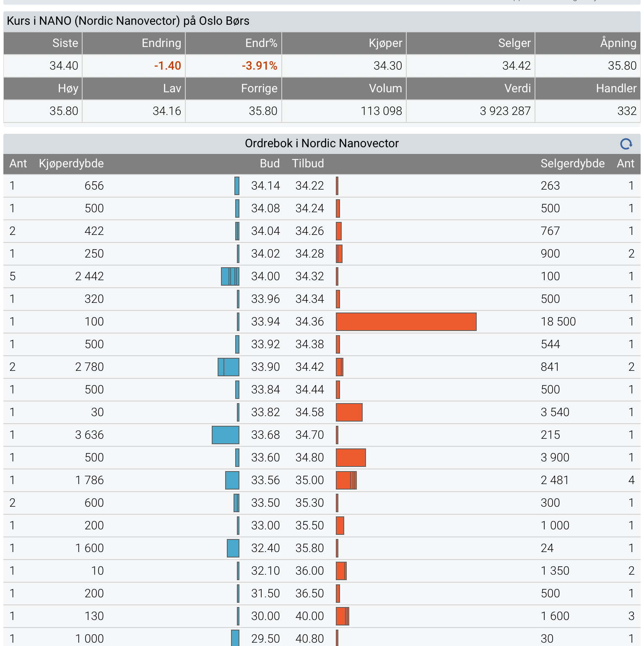Click the Kjøperdybde order book header
The image size is (644, 646).
pyautogui.click(x=71, y=164)
